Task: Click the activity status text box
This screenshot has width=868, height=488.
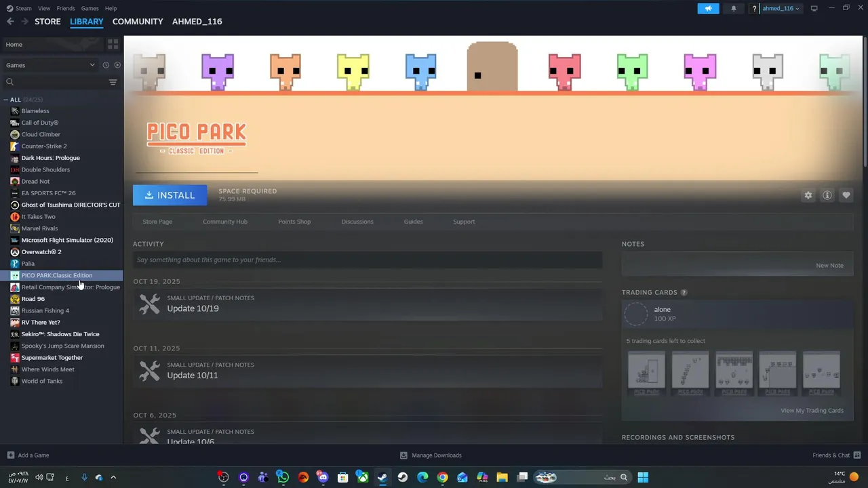Action: coord(368,260)
